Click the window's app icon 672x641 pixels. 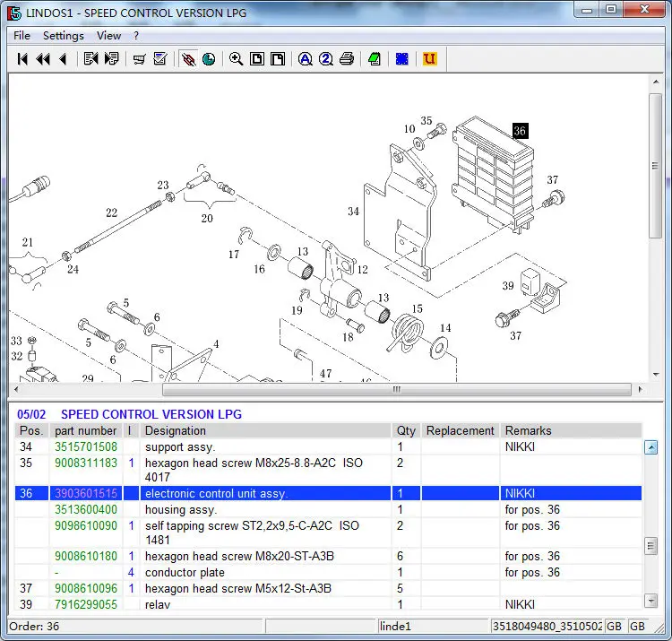point(14,13)
